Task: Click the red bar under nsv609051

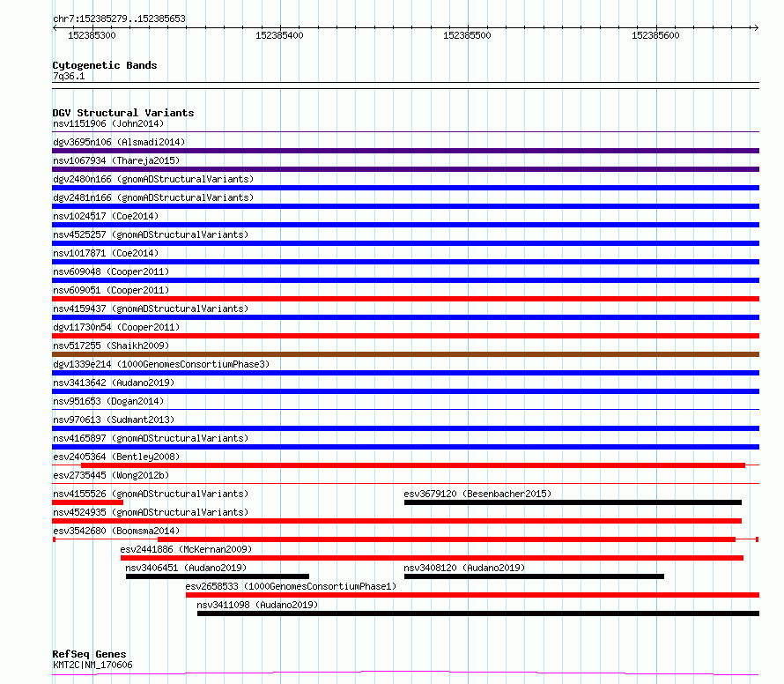Action: [405, 299]
